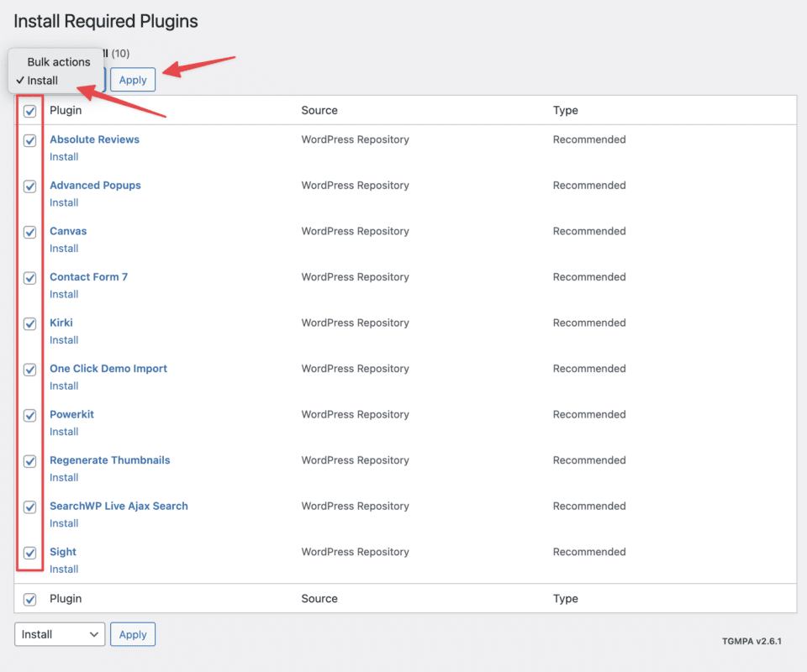Uncheck the Absolute Reviews plugin checkbox
Image resolution: width=807 pixels, height=672 pixels.
point(30,140)
